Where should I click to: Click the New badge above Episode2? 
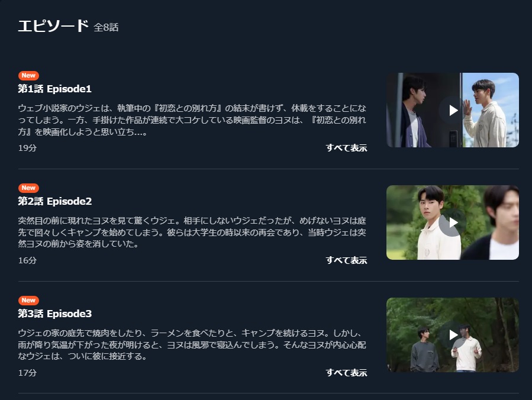point(28,188)
